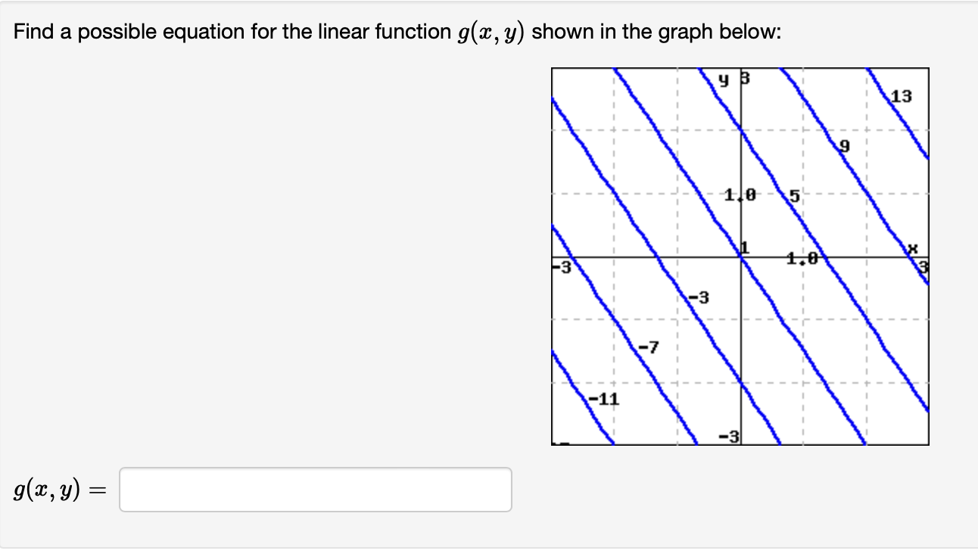Click the -3 label at the bottom axis

727,436
